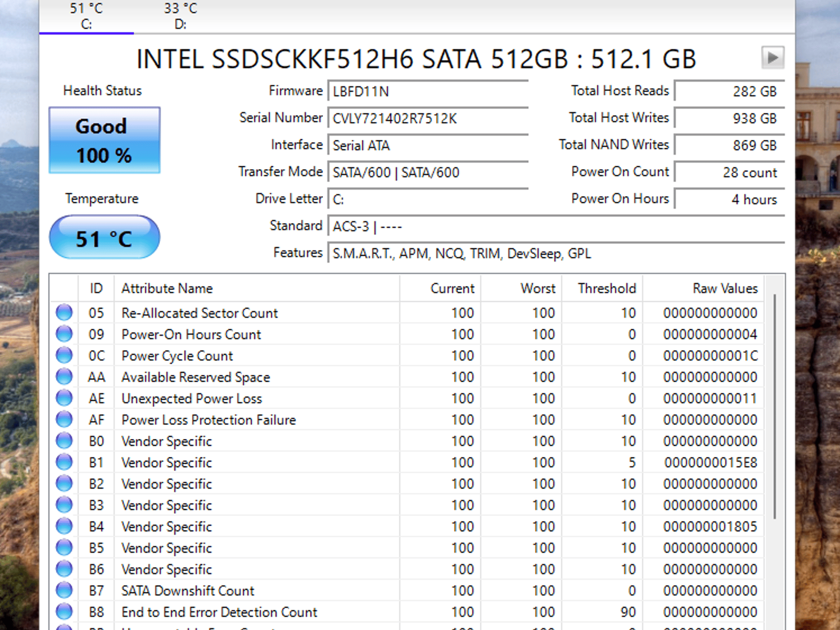The image size is (840, 630).
Task: Click the status icon for SATA Downshift Count
Action: (64, 590)
